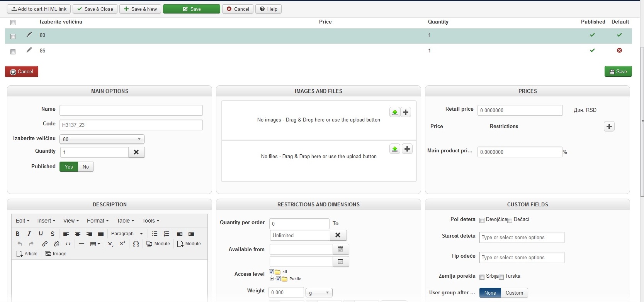Viewport: 644px width, 302px height.
Task: Open the editor Tools menu
Action: click(151, 221)
